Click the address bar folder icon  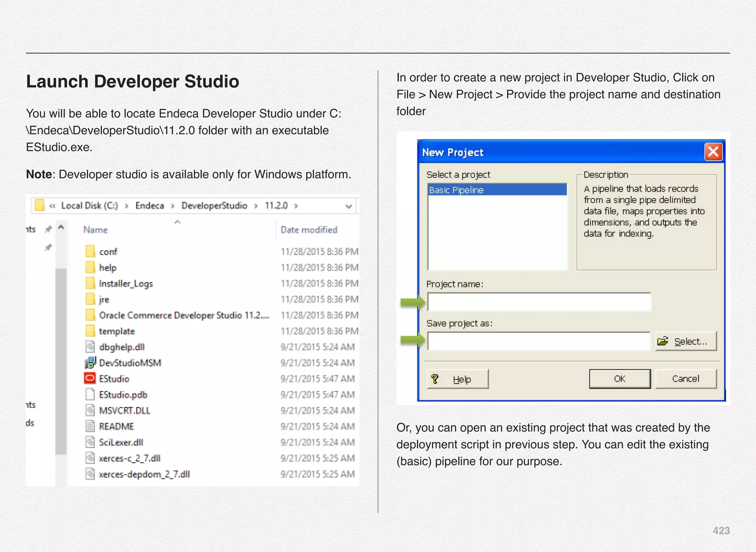click(x=39, y=205)
